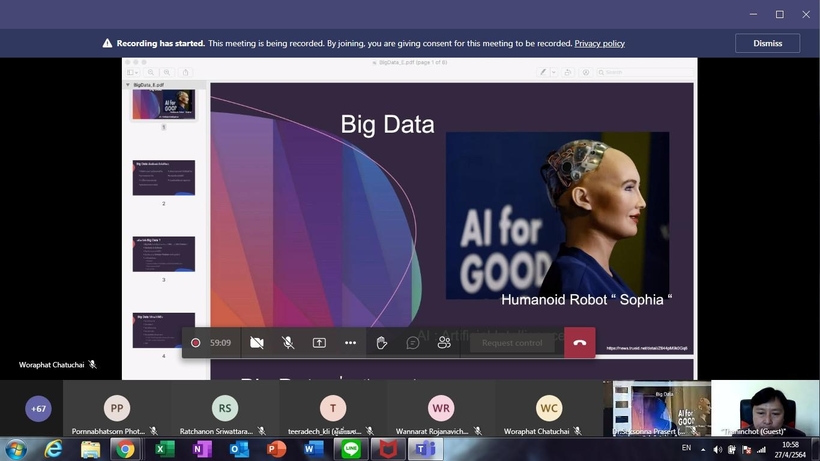This screenshot has width=820, height=461.
Task: Open PDF sidebar view dropdown
Action: click(133, 73)
